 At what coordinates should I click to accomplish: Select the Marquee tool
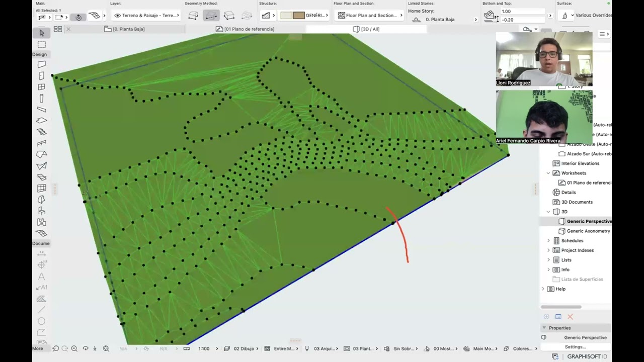point(42,44)
